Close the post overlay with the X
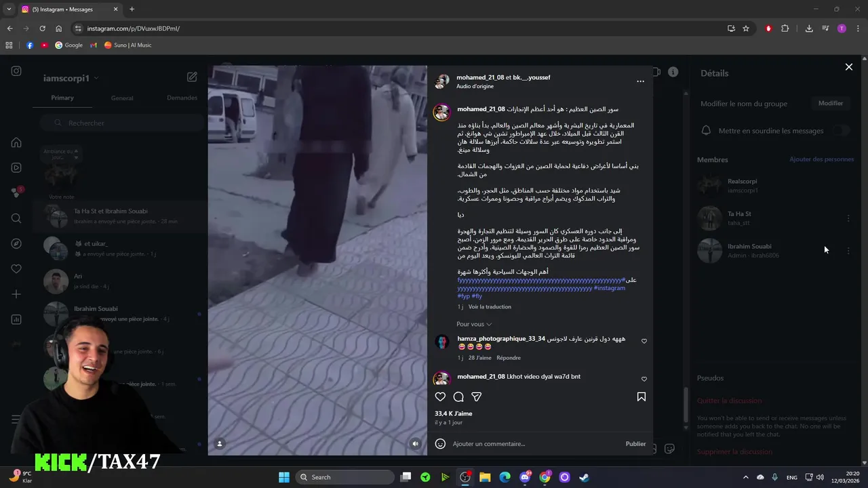The width and height of the screenshot is (868, 488). coord(848,67)
